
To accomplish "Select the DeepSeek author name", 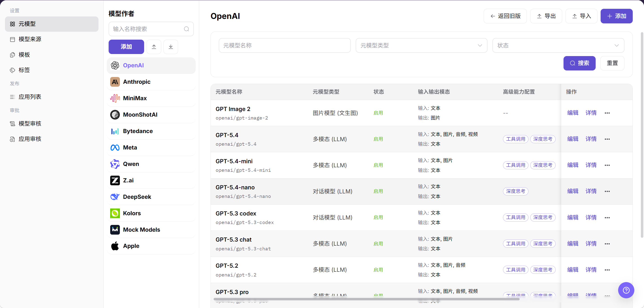I will point(137,197).
